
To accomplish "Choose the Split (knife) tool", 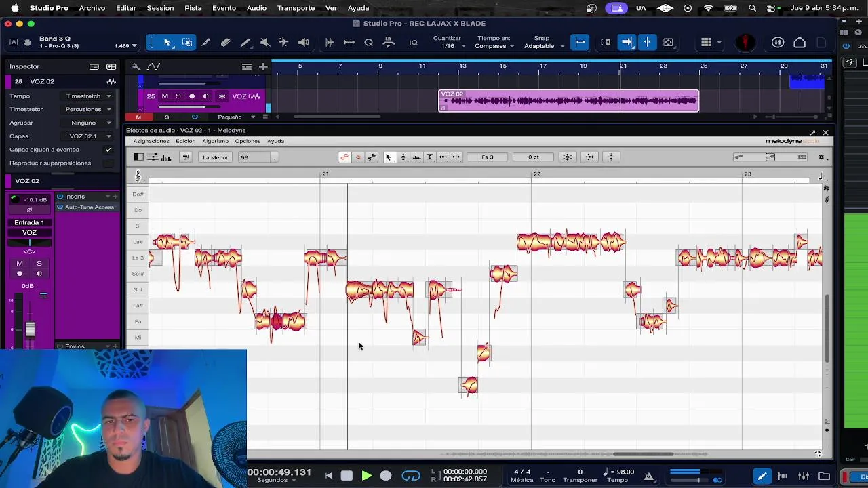I will point(206,42).
